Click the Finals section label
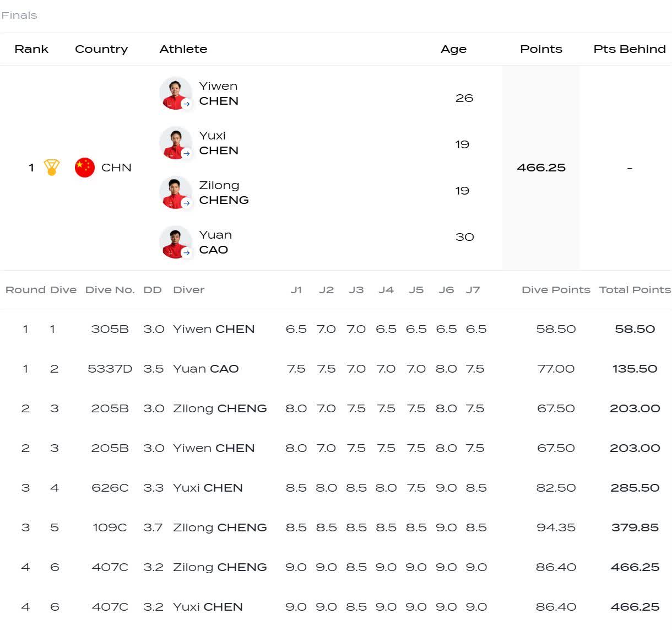 19,15
